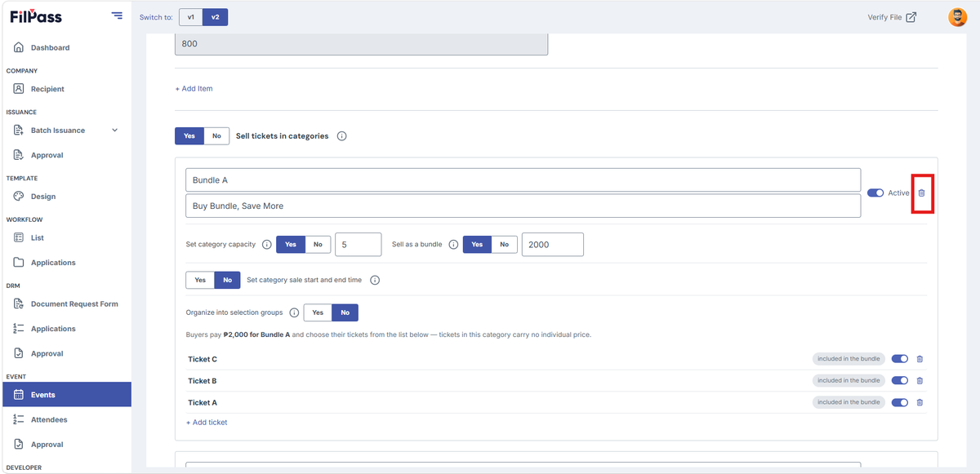Click Ticket C's included in the bundle badge
The width and height of the screenshot is (980, 474).
point(849,359)
